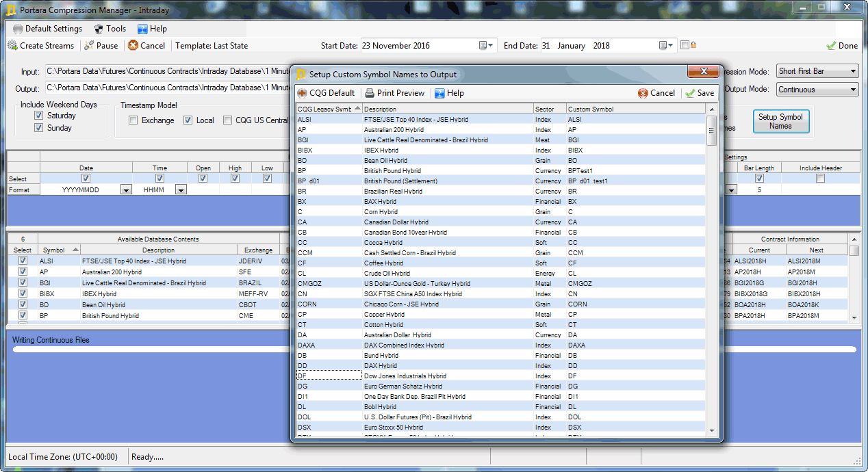This screenshot has height=472, width=868.
Task: Sort by CQG Legacy Symbol column header
Action: (x=329, y=109)
